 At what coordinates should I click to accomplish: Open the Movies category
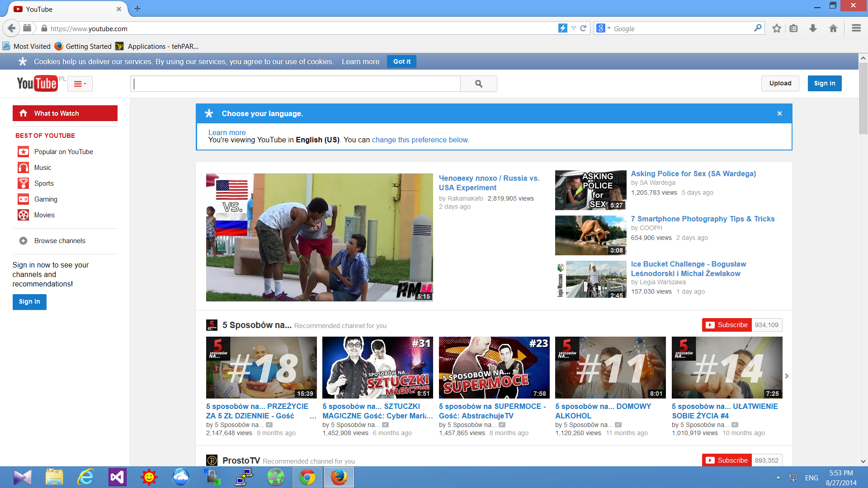coord(44,215)
